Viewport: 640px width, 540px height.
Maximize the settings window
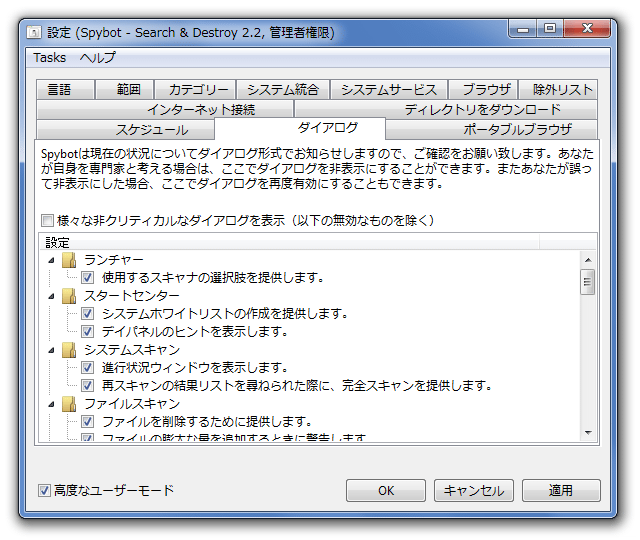(550, 29)
